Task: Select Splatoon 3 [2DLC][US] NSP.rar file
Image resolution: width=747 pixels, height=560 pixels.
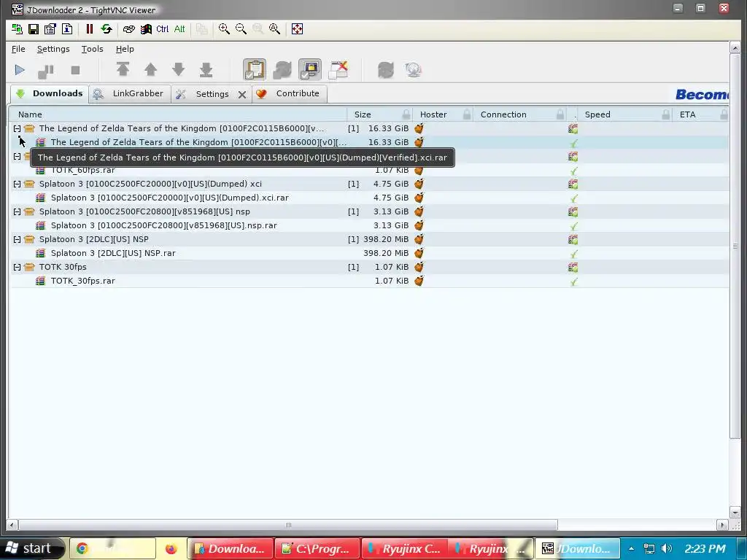Action: [x=370, y=253]
